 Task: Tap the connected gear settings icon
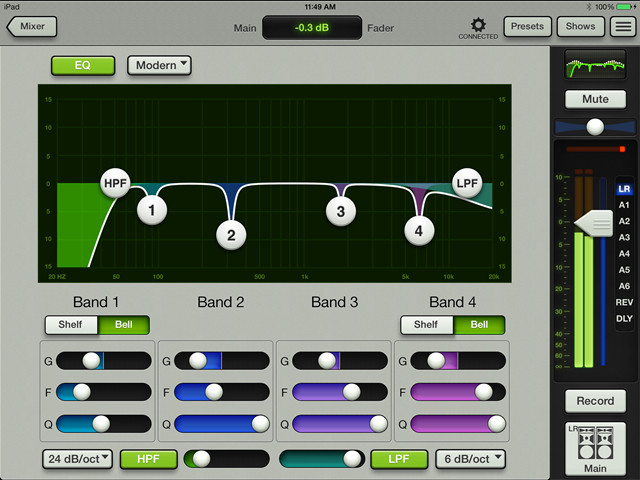click(x=478, y=24)
